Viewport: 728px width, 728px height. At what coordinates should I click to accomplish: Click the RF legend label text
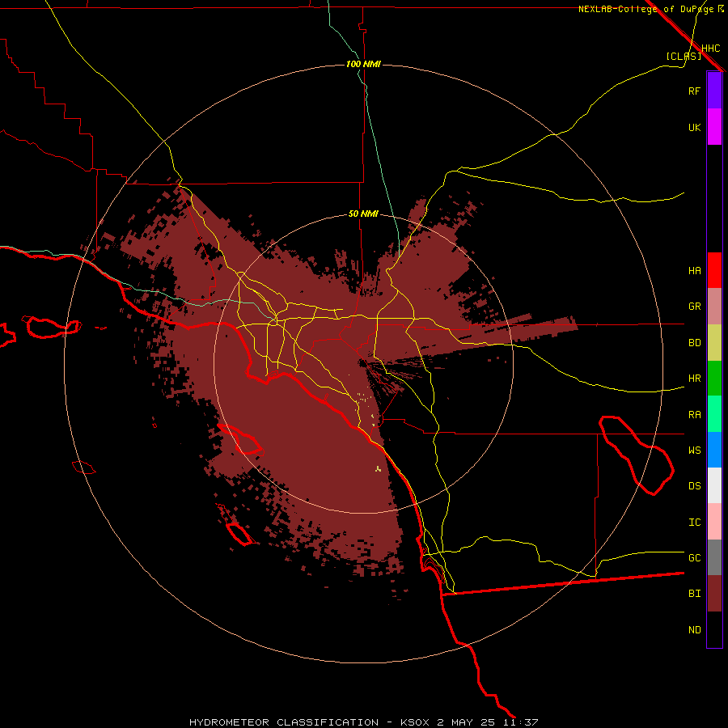pyautogui.click(x=694, y=91)
